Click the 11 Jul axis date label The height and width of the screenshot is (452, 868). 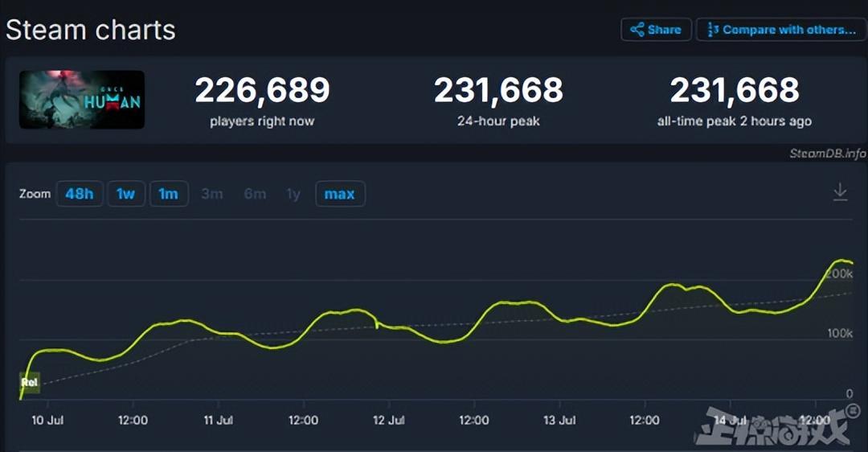[x=219, y=420]
